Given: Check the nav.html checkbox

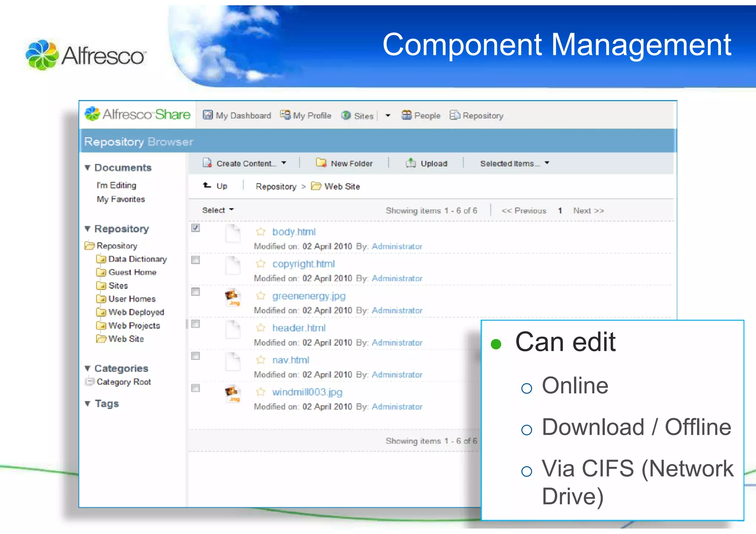Looking at the screenshot, I should [x=196, y=356].
